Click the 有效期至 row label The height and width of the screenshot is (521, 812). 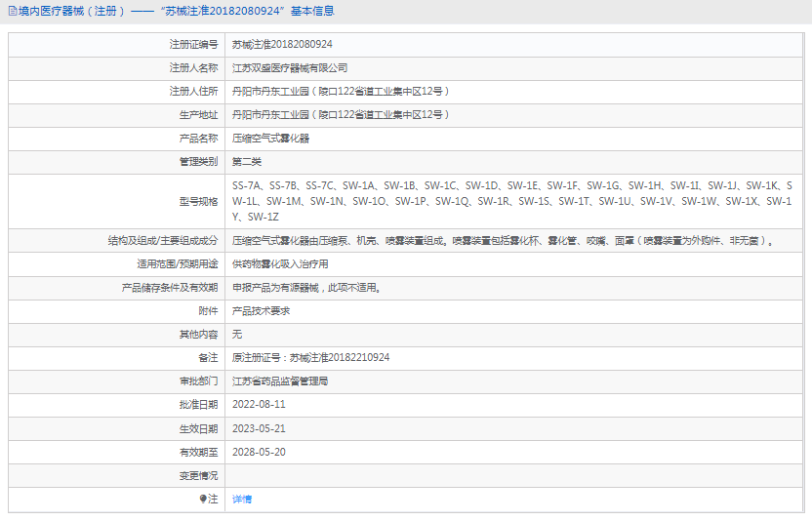click(x=198, y=452)
